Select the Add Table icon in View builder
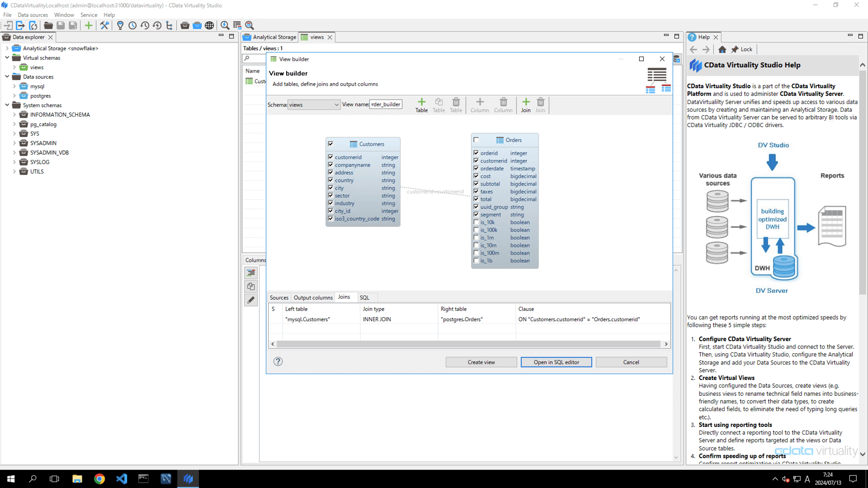 pos(421,105)
